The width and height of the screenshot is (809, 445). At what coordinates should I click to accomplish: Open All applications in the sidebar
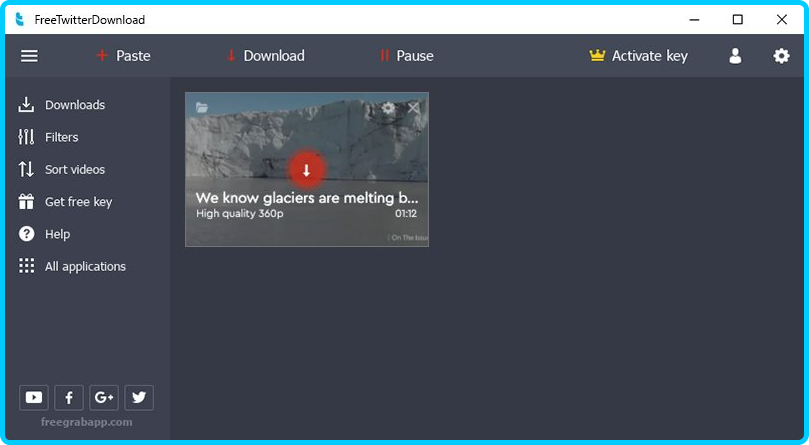(72, 266)
